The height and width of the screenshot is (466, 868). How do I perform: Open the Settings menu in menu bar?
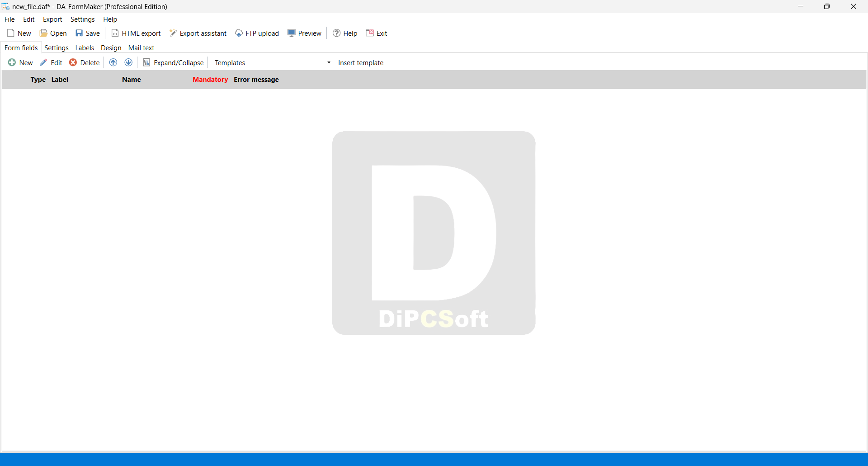(83, 19)
